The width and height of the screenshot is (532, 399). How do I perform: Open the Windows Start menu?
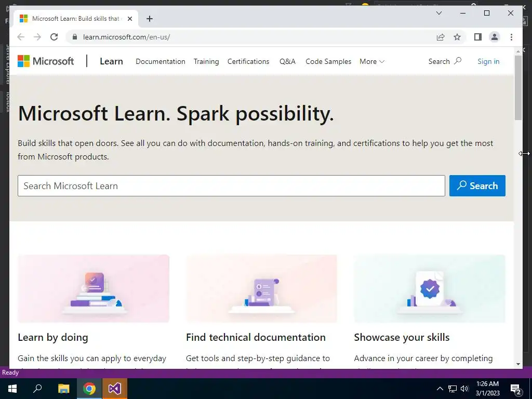click(12, 389)
